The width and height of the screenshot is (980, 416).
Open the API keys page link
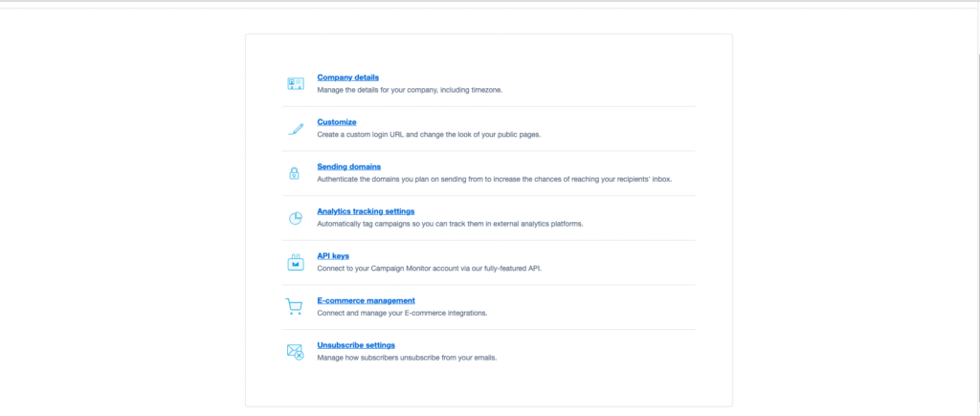[333, 255]
